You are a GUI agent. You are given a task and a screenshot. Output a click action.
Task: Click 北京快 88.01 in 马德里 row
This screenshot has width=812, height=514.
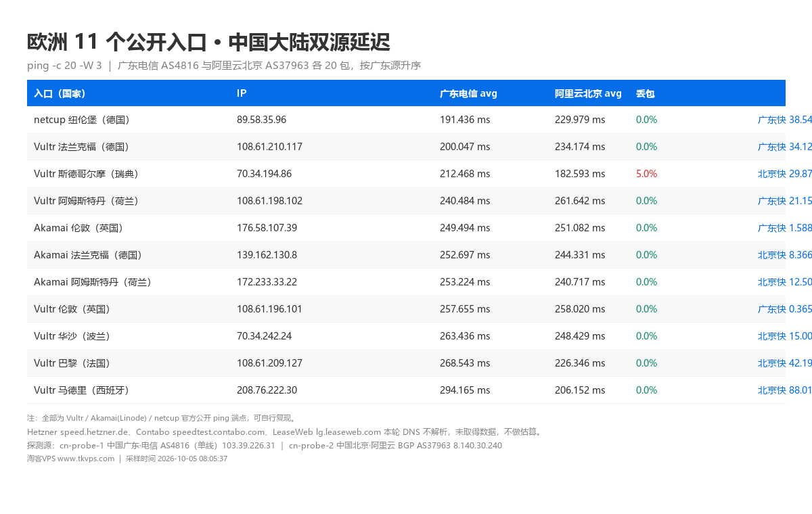(785, 390)
